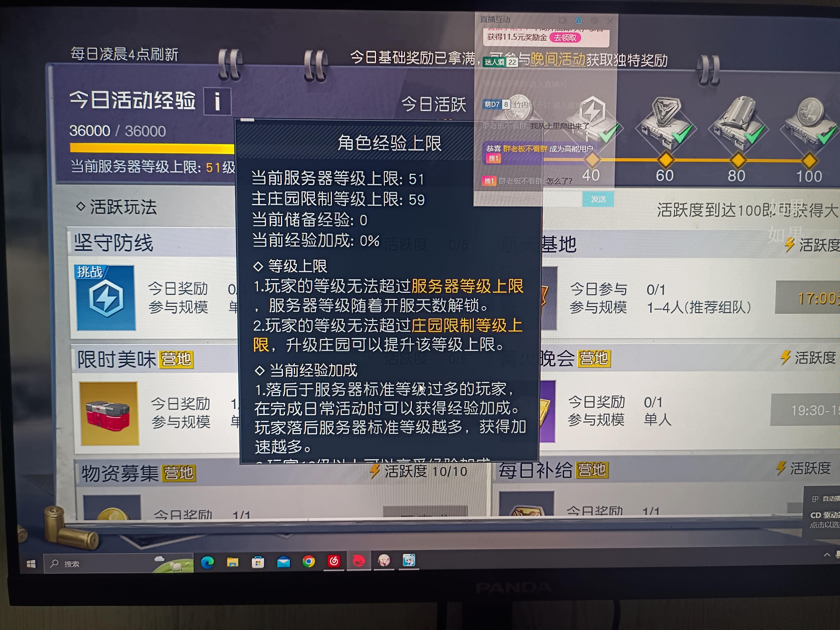840x630 pixels.
Task: Click 主庄园限制等级上限: 59 line
Action: (x=338, y=199)
